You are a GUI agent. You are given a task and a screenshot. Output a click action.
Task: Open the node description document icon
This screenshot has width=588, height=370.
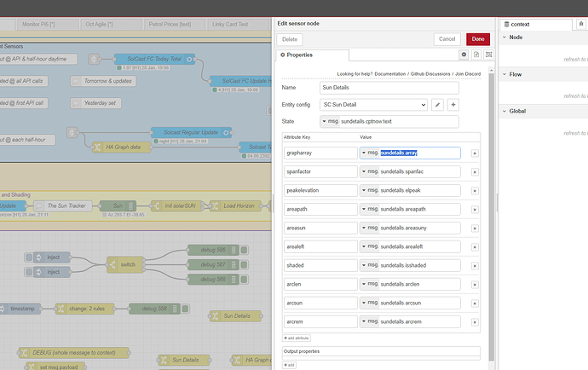coord(476,55)
